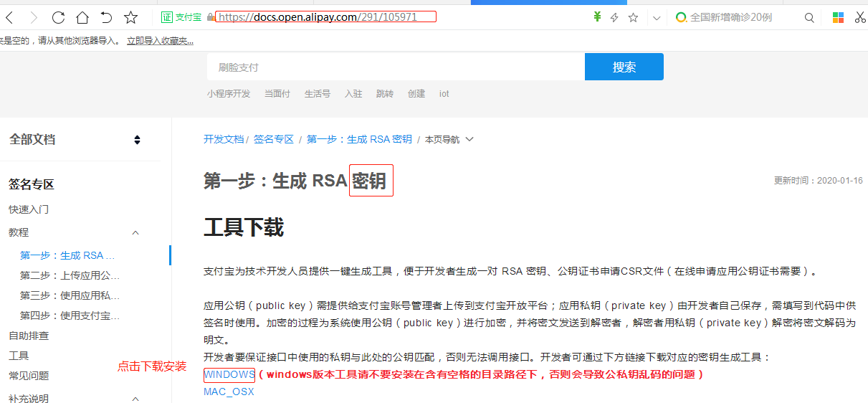Image resolution: width=868 pixels, height=403 pixels.
Task: Click the undo/restore closed page icon
Action: coord(106,17)
